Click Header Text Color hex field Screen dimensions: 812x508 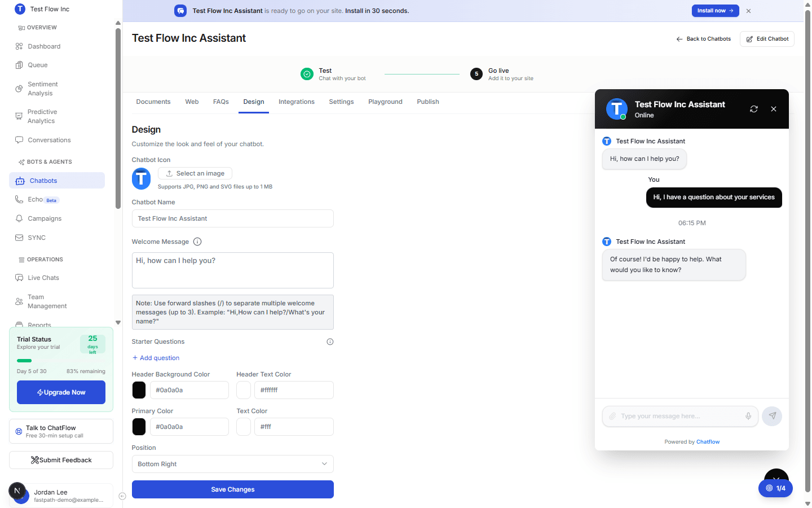click(294, 390)
